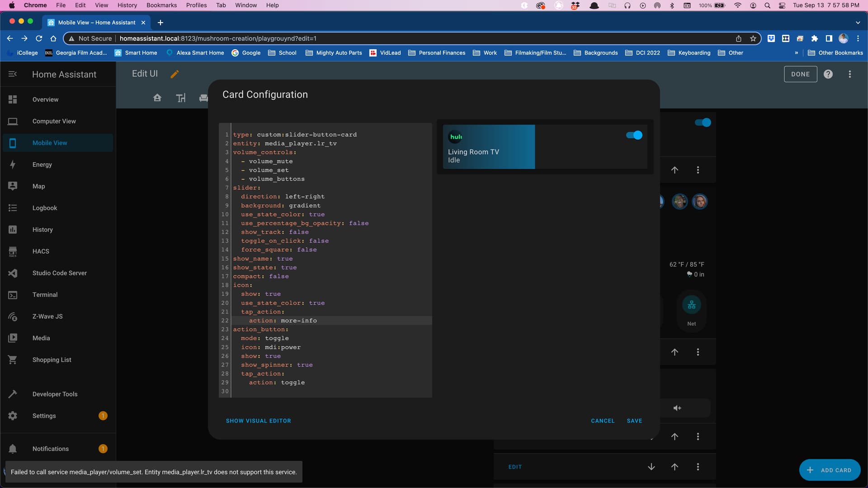
Task: Save the card configuration
Action: click(x=634, y=421)
